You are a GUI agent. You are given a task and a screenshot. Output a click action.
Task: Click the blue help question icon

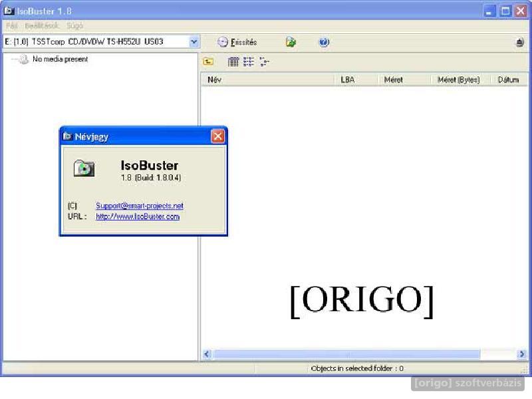324,42
